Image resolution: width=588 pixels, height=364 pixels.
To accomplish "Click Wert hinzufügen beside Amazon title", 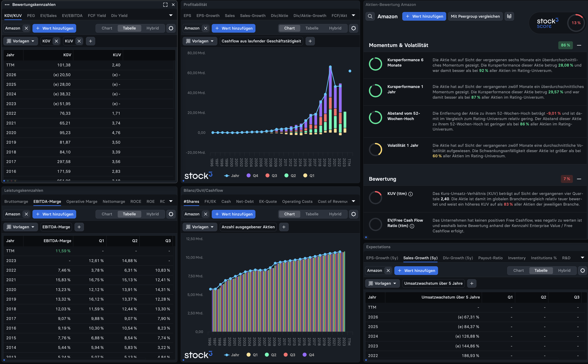I will pyautogui.click(x=424, y=16).
